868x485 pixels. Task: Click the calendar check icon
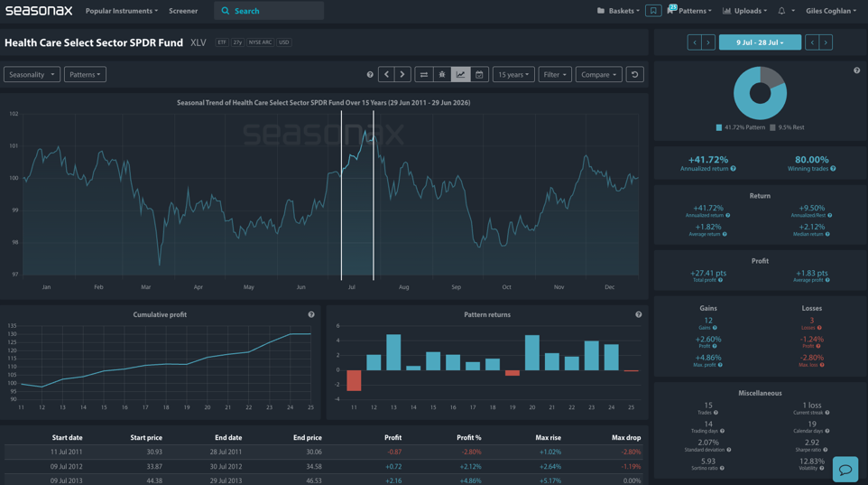point(479,74)
